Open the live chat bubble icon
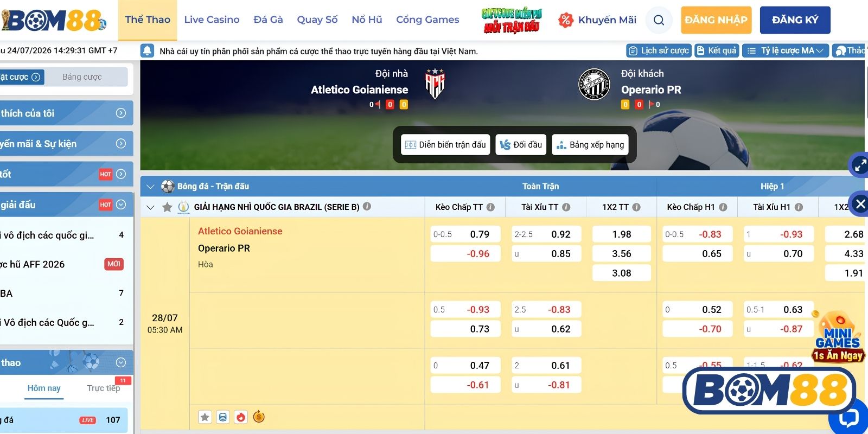The width and height of the screenshot is (868, 434). point(849,418)
